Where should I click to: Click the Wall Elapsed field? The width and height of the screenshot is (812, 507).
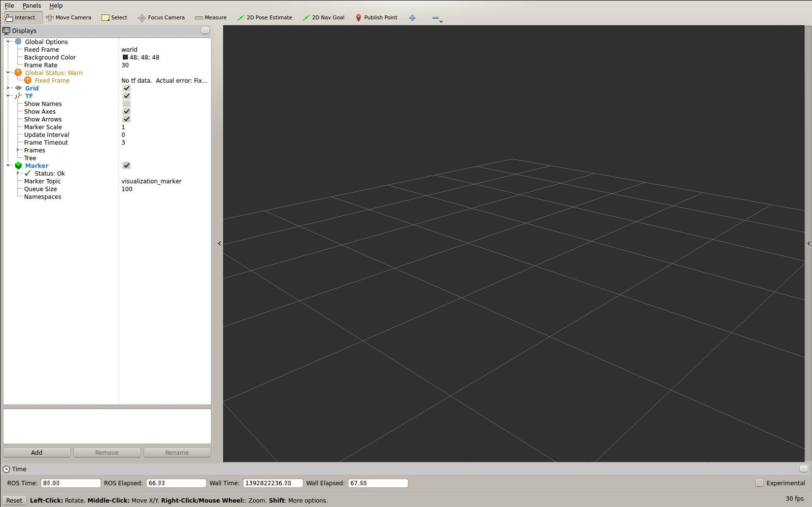pyautogui.click(x=378, y=483)
